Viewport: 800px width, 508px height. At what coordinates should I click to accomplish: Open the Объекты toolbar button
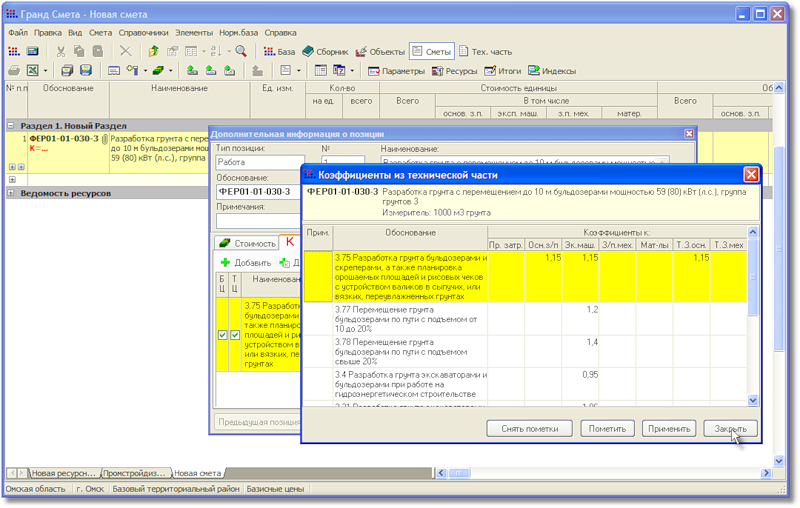[x=380, y=52]
